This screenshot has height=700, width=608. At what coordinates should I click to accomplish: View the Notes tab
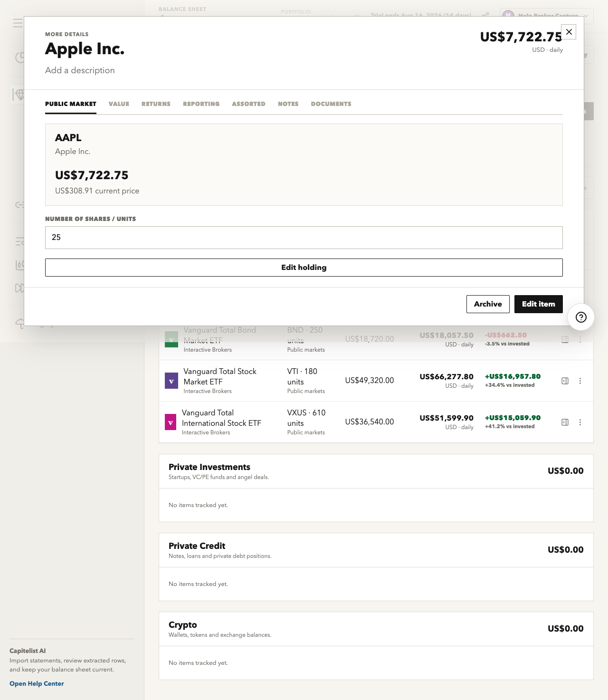288,104
